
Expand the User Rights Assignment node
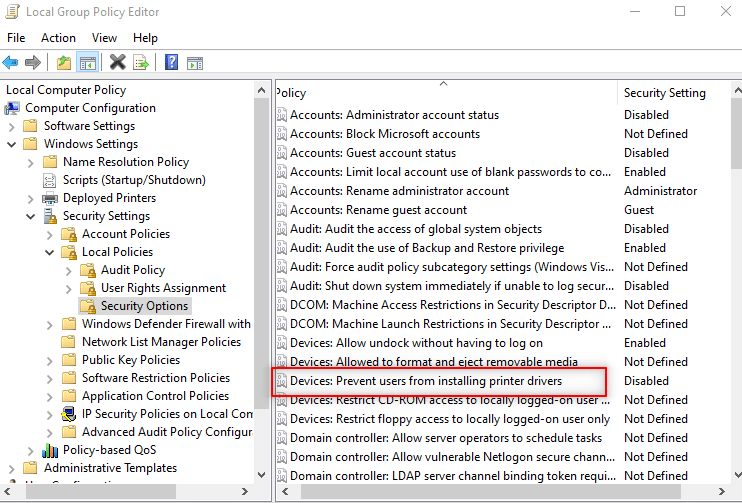click(x=69, y=289)
